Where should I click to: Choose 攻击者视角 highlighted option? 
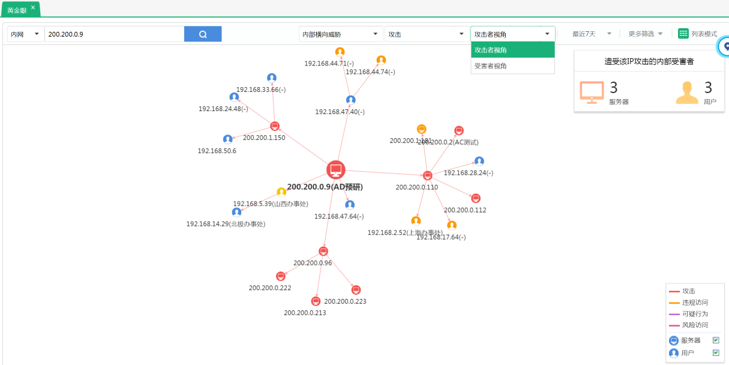512,50
